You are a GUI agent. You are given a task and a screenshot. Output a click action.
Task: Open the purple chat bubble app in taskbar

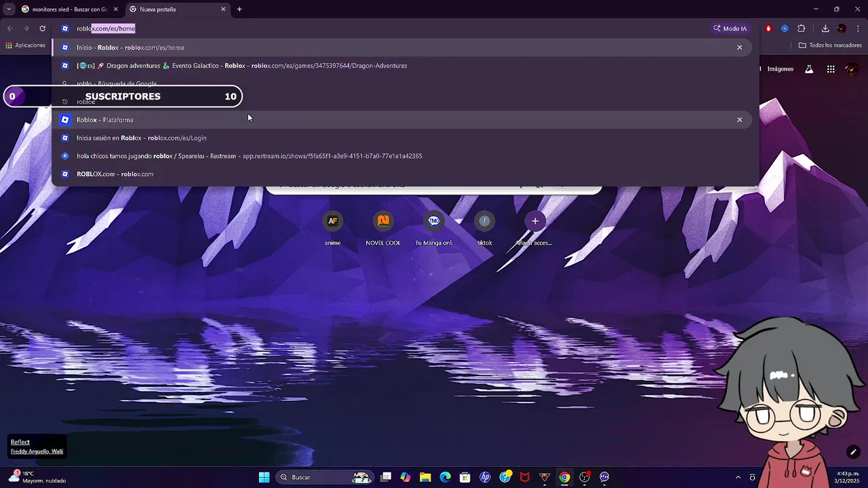click(x=604, y=477)
